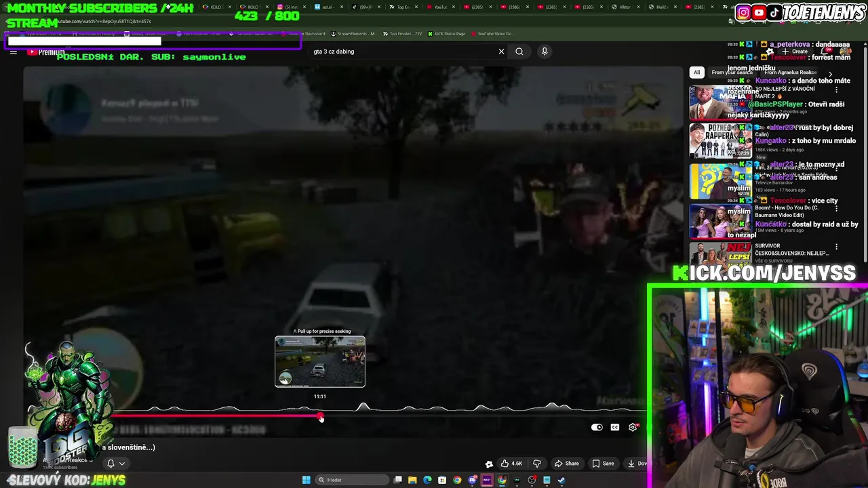Open File Explorer from the taskbar
Viewport: 868px width, 488px height.
click(412, 480)
